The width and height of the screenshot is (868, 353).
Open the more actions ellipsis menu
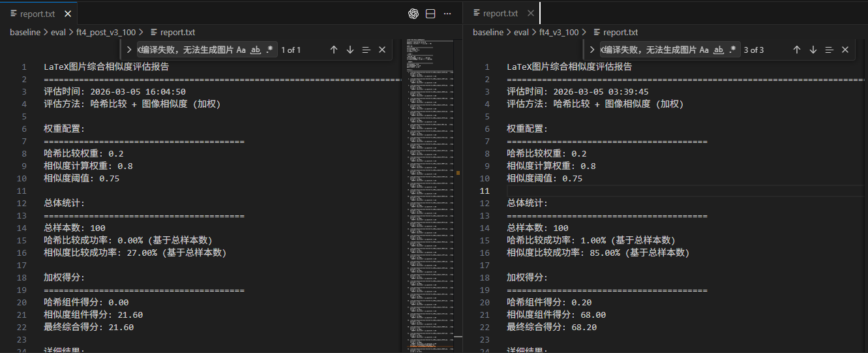(x=447, y=14)
